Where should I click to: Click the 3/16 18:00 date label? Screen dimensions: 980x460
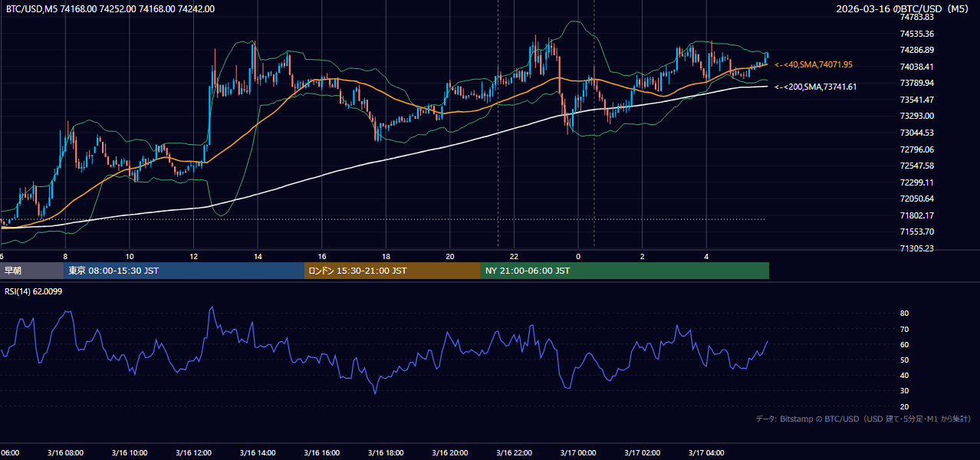coord(386,452)
